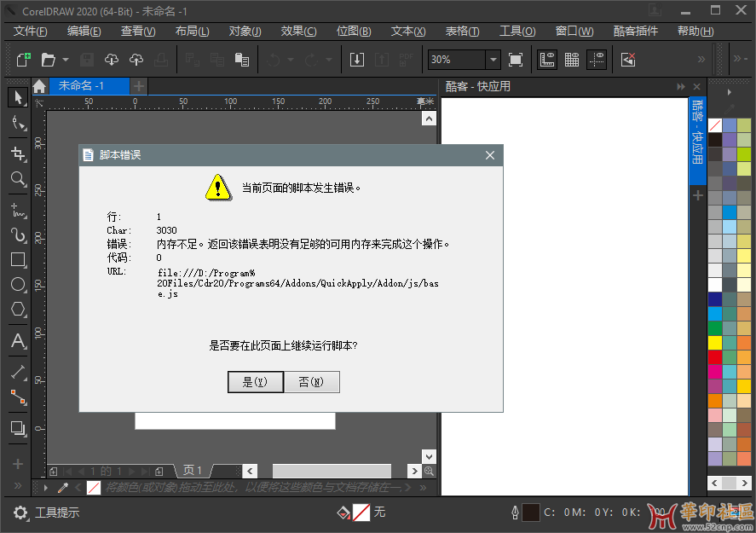Open the 酷客插件 menu
756x533 pixels.
pyautogui.click(x=636, y=32)
